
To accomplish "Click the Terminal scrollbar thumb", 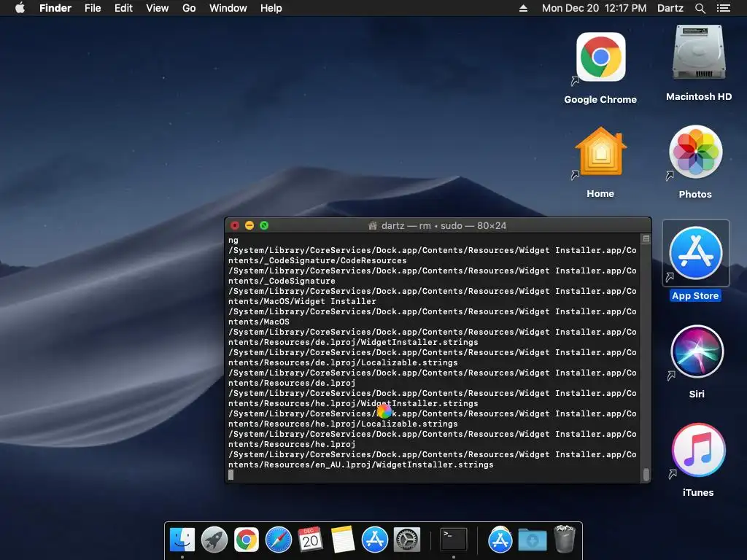I will coord(646,474).
